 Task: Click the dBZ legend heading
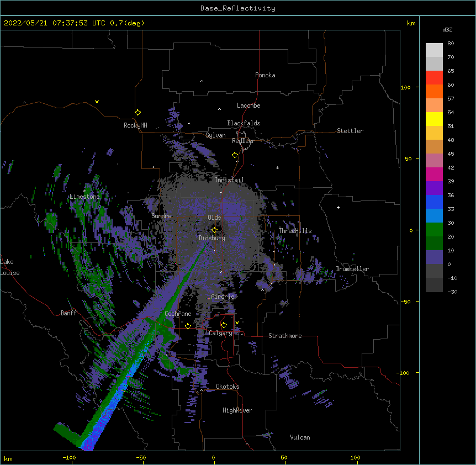447,29
